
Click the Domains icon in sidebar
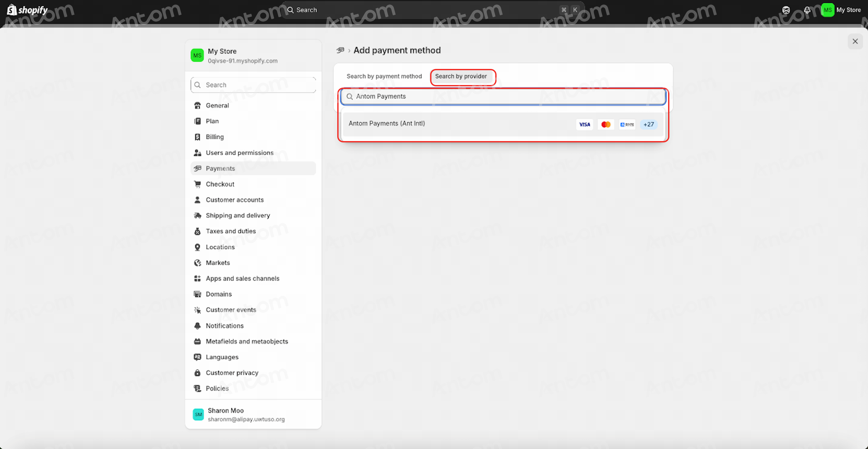point(197,294)
